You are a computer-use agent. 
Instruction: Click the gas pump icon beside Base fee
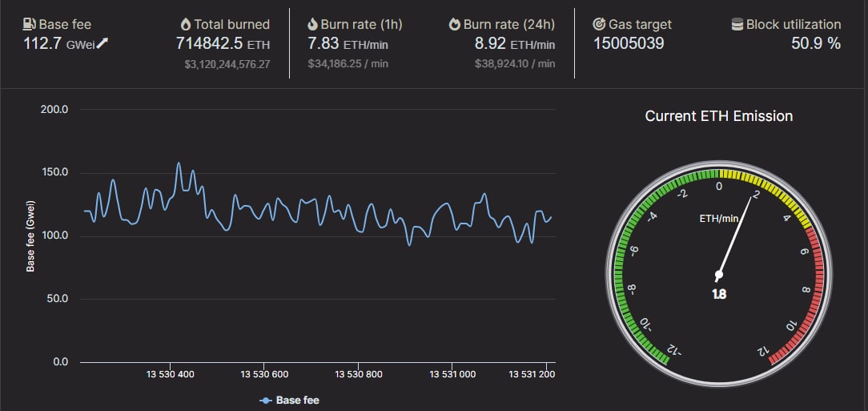coord(30,24)
